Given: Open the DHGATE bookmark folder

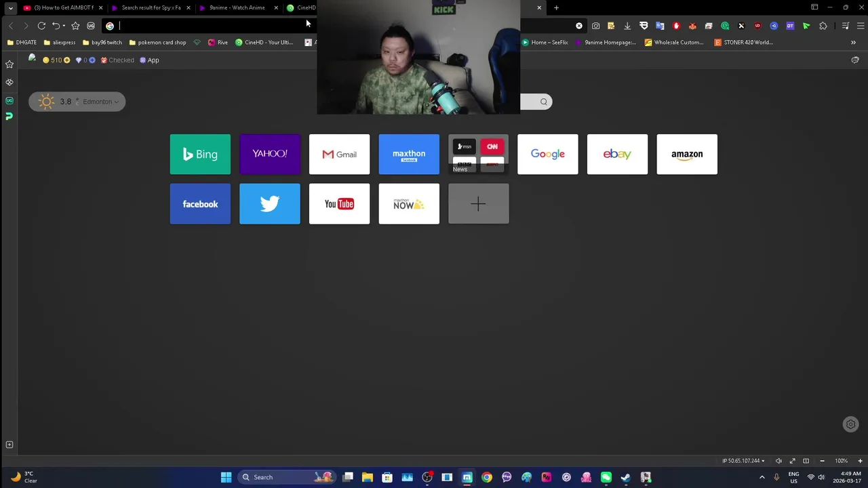Looking at the screenshot, I should [x=22, y=42].
